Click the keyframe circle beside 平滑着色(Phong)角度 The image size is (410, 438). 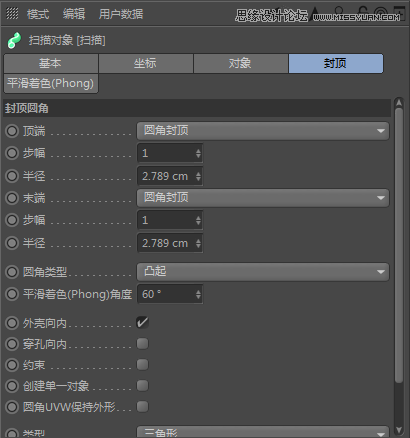12,294
